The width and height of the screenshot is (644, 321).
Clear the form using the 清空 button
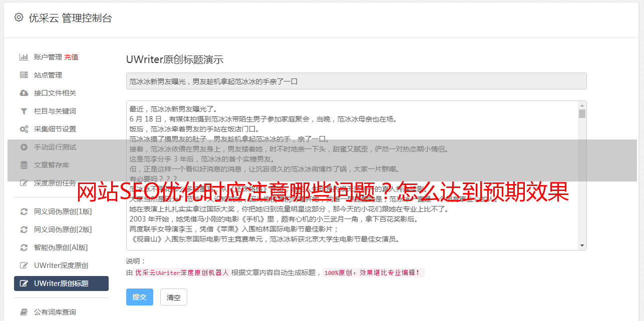(174, 297)
